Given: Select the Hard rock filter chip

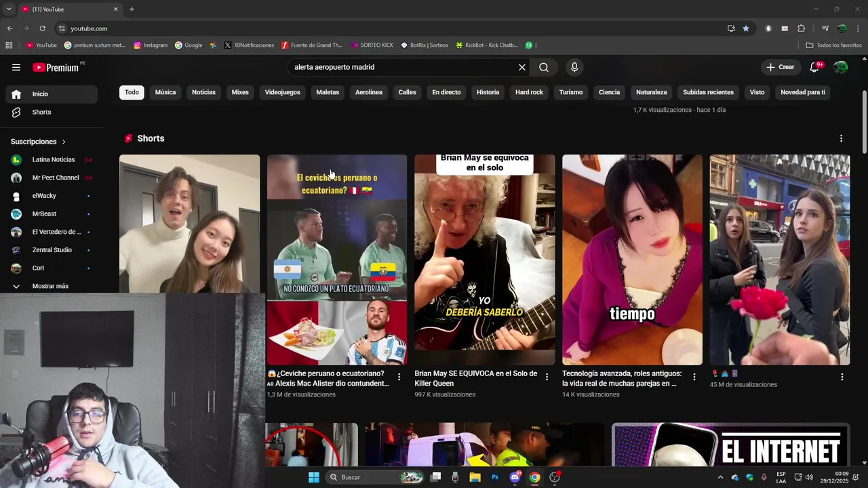Looking at the screenshot, I should click(529, 92).
